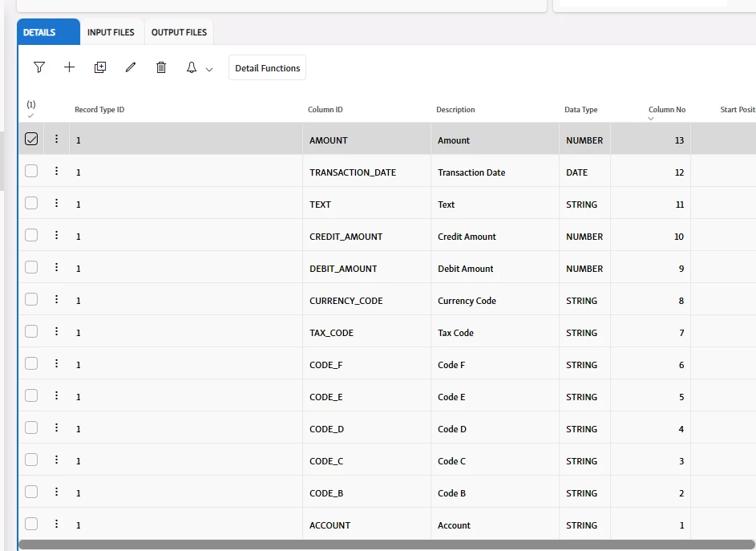756x551 pixels.
Task: Select the ACCOUNT row checkbox
Action: pyautogui.click(x=31, y=524)
